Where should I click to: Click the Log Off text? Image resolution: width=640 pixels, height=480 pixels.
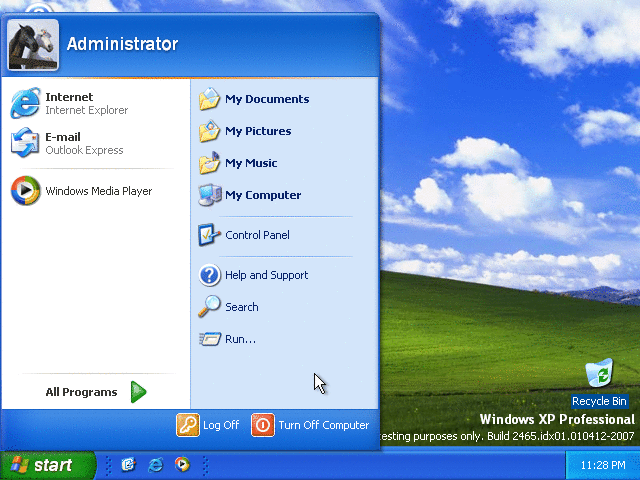[x=221, y=425]
